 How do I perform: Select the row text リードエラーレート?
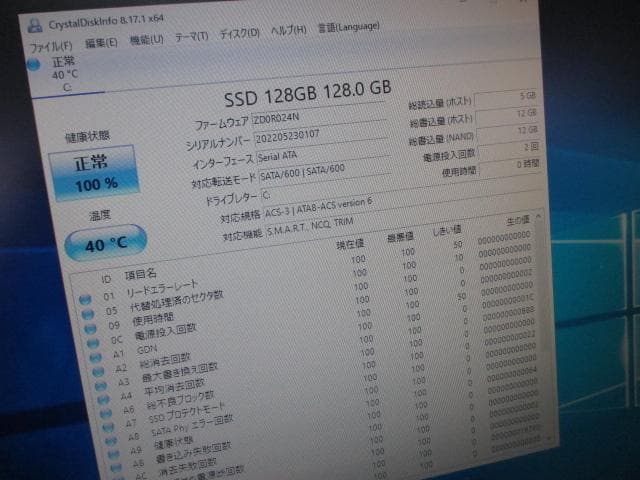point(162,289)
